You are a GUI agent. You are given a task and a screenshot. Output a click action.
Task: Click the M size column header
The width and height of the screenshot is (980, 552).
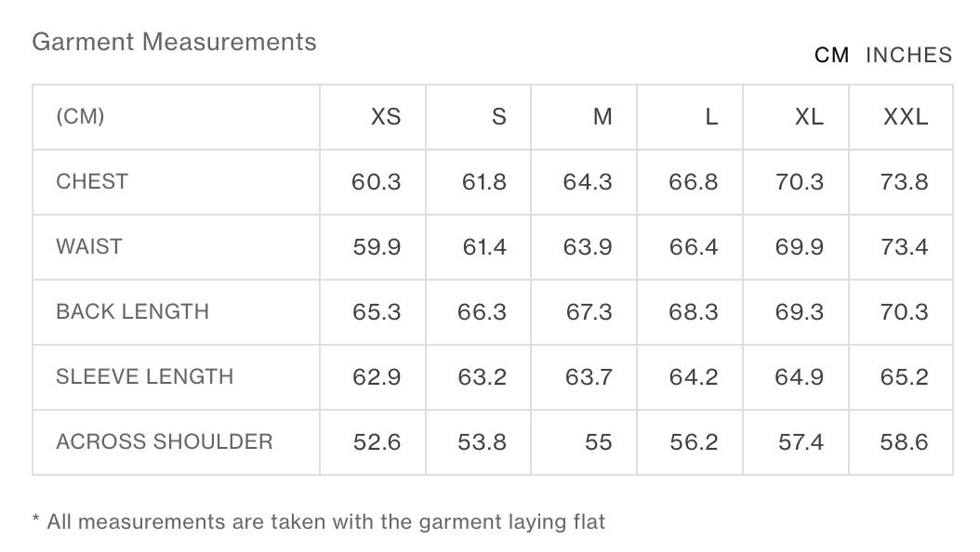tap(603, 117)
